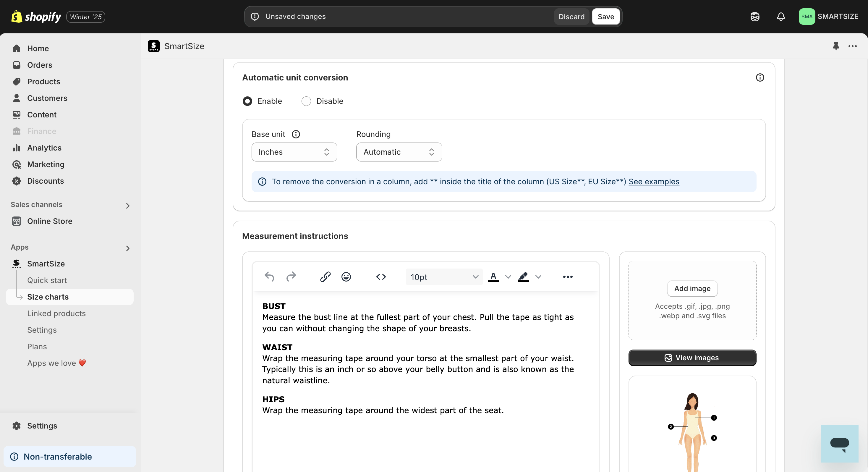
Task: Open the sidekick assistant icon in top bar
Action: (x=755, y=17)
